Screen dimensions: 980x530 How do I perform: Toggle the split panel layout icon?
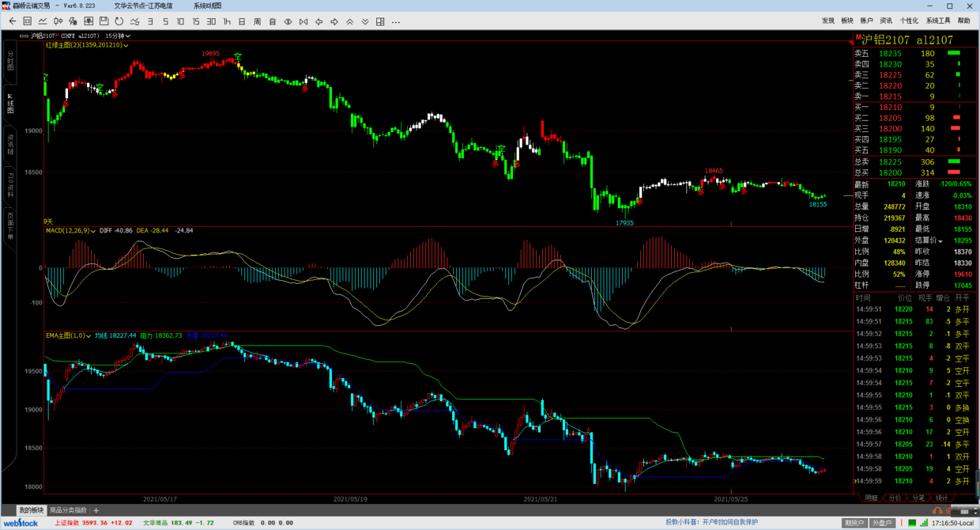[x=380, y=21]
